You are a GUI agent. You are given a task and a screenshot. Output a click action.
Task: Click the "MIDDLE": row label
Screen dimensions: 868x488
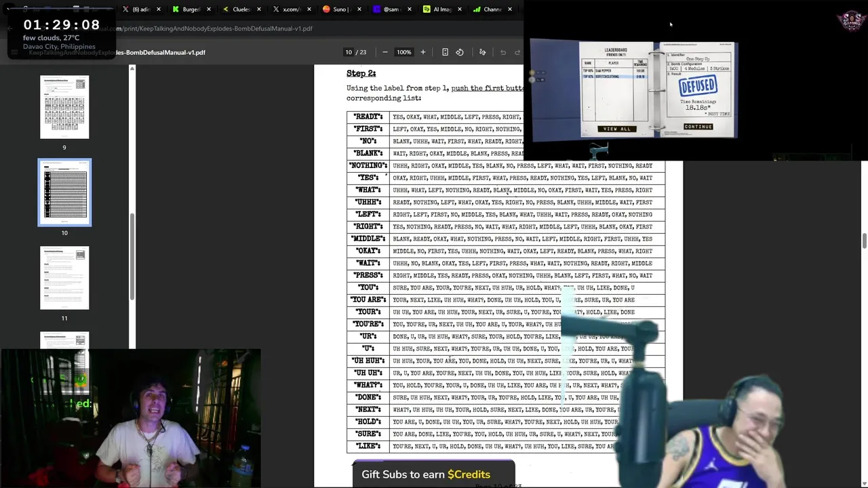coord(368,239)
